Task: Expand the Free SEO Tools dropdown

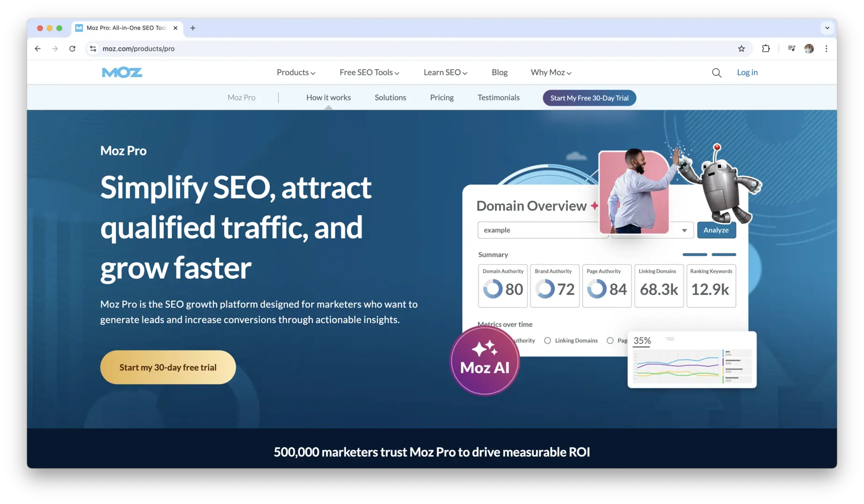Action: (x=369, y=72)
